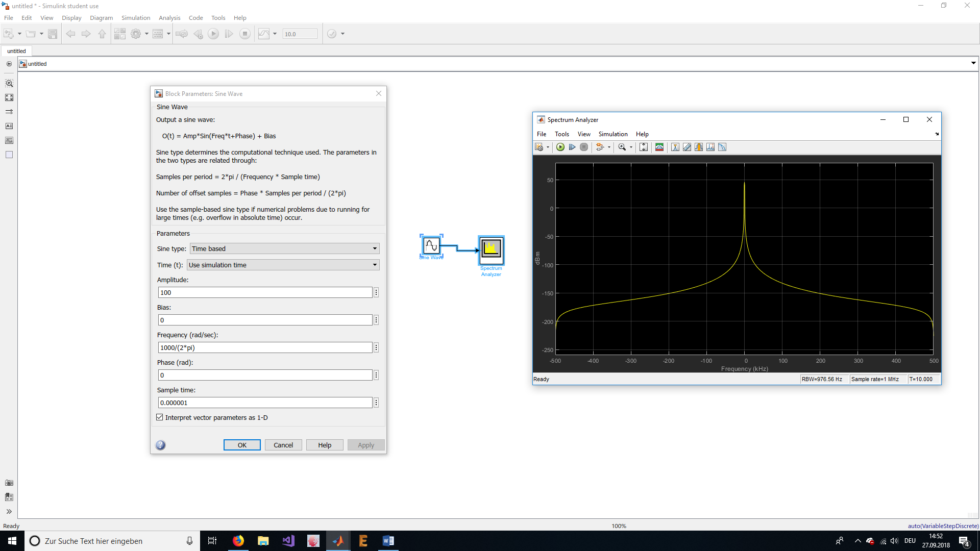
Task: Open Spectrum Analyzer configuration properties icon
Action: pos(539,147)
